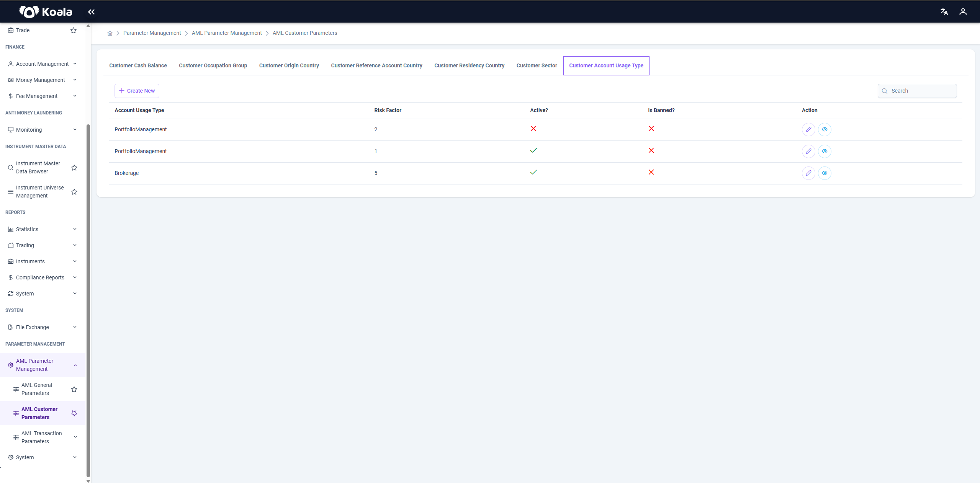This screenshot has width=980, height=483.
Task: Open the language translation icon
Action: click(944, 12)
